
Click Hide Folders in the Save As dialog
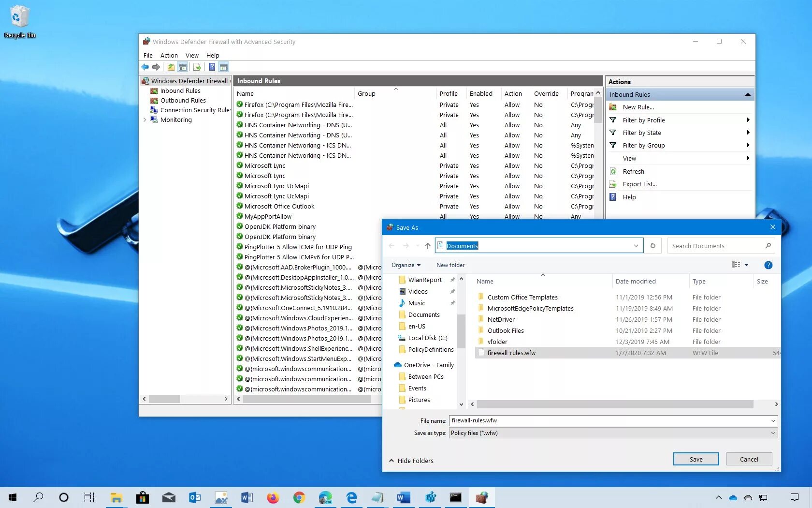pos(411,461)
